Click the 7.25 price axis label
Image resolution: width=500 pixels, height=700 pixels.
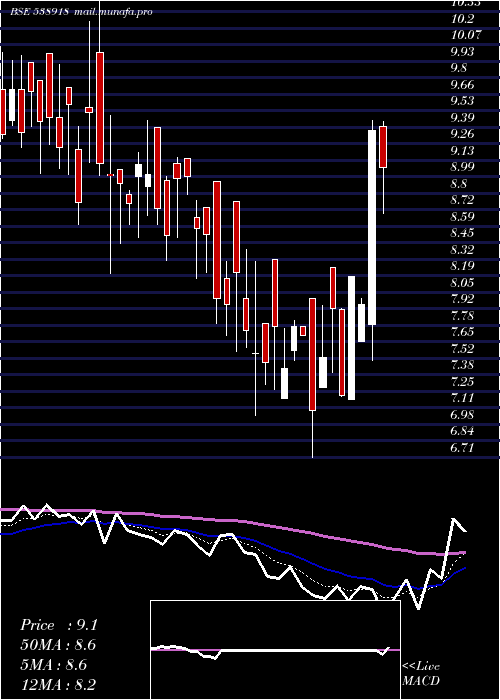coord(462,382)
